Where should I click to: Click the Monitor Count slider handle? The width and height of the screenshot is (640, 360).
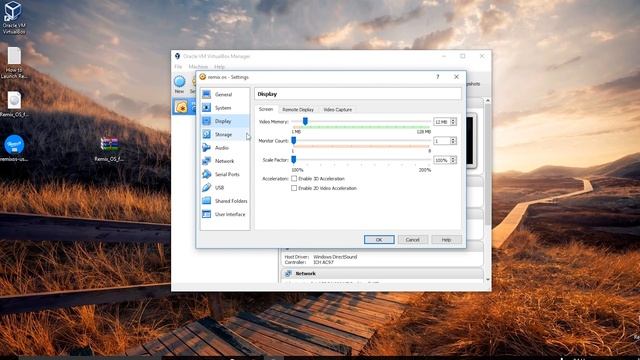pos(293,140)
